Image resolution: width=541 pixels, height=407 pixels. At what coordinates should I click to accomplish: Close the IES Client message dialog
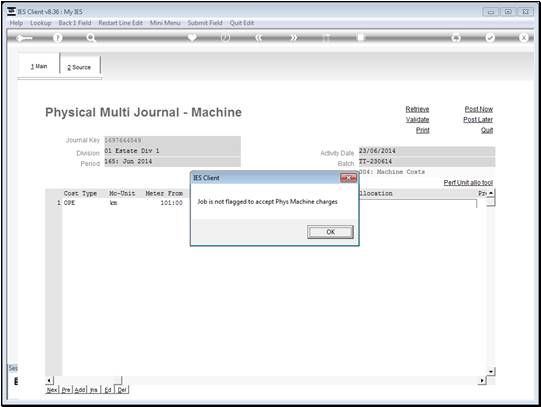click(x=348, y=178)
